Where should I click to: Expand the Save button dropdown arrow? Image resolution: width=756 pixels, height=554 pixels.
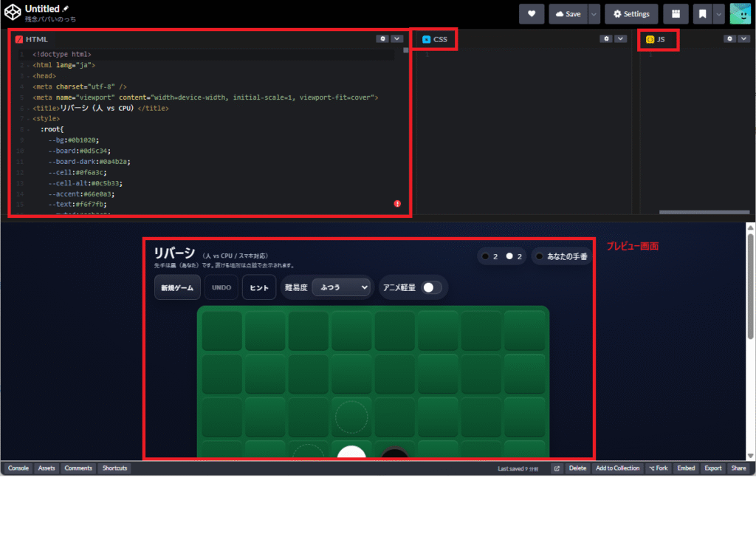click(594, 14)
